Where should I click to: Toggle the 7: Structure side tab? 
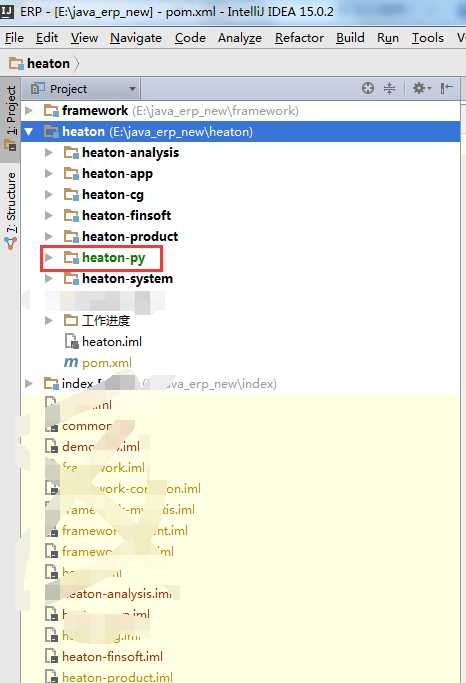point(10,209)
